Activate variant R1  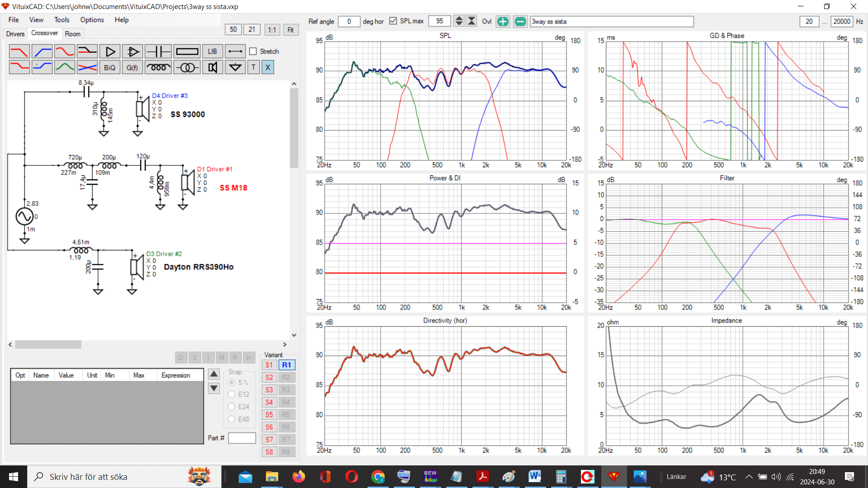(x=287, y=365)
